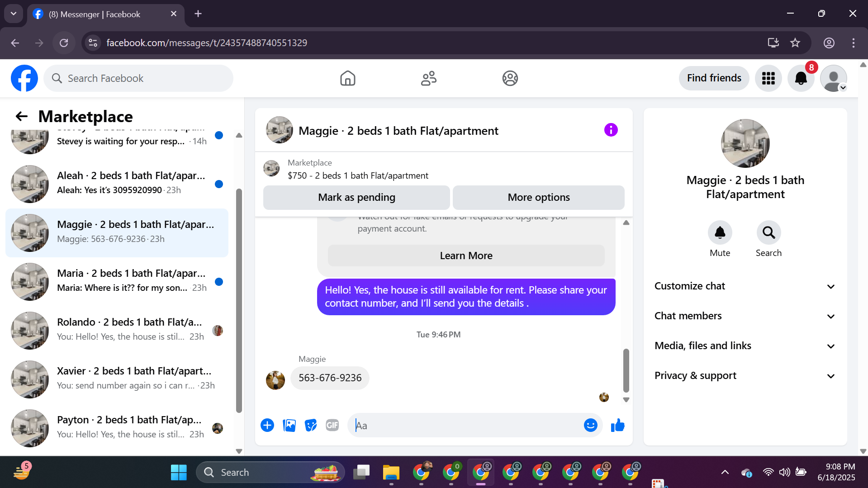Open conversation information purple icon

(x=611, y=130)
